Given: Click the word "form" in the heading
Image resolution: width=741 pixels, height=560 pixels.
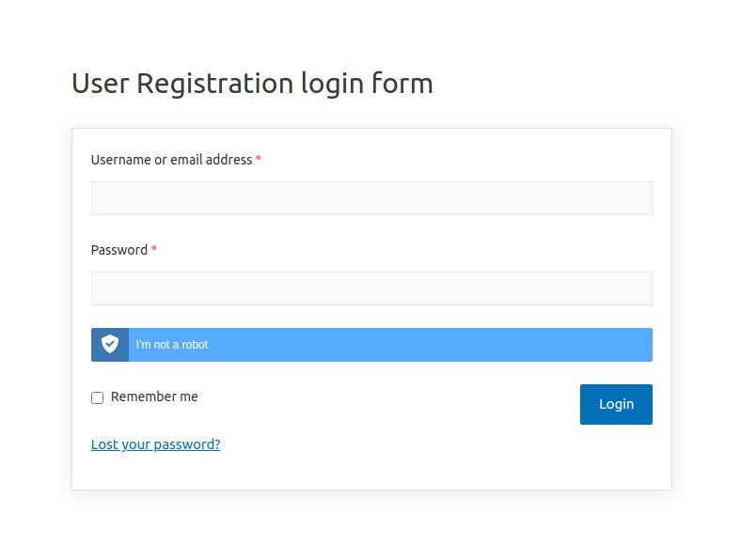Looking at the screenshot, I should coord(402,84).
